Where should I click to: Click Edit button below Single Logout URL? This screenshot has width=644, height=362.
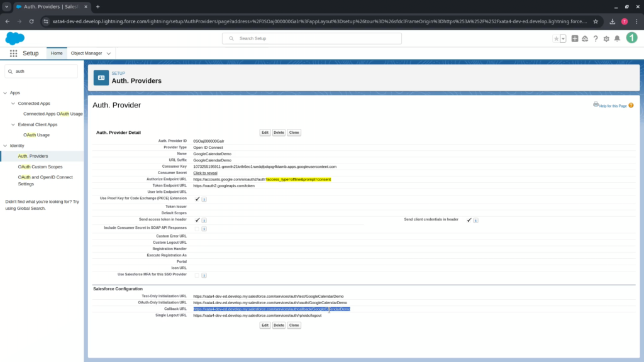click(265, 325)
